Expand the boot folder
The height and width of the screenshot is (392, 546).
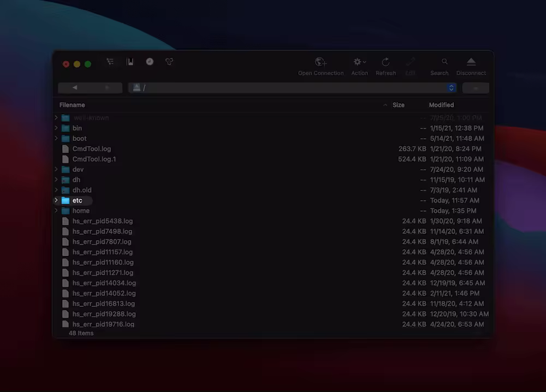click(x=56, y=138)
